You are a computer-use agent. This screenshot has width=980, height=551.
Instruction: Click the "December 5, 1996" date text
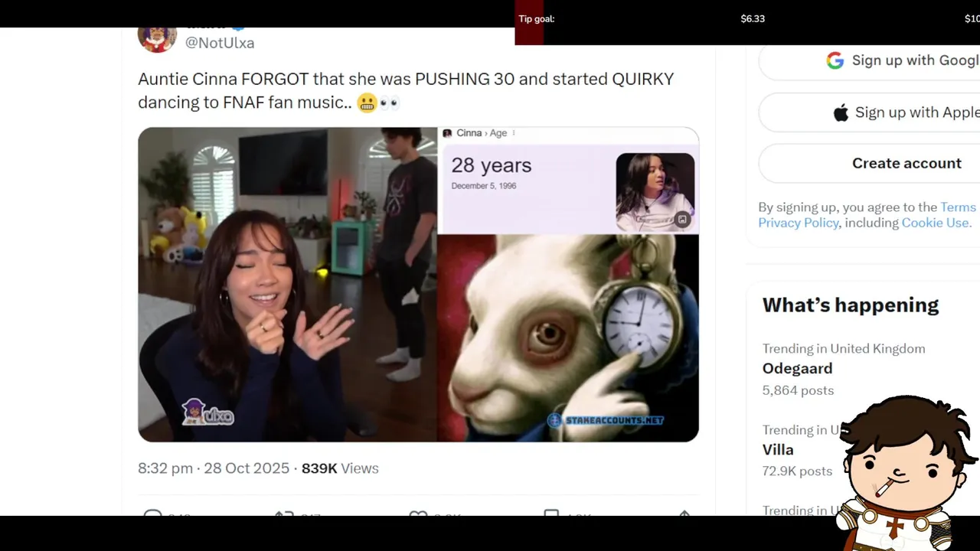point(483,186)
